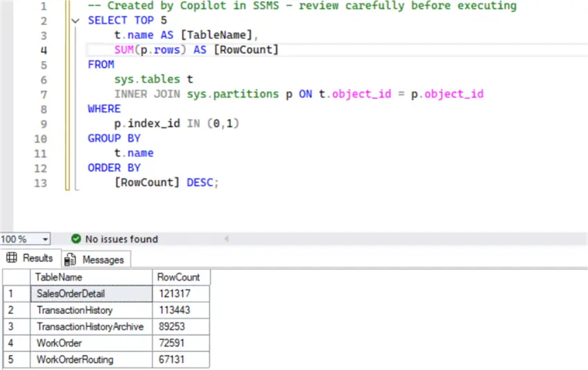Viewport: 588px width, 370px height.
Task: Select the TransactionHistoryArchive cell
Action: tap(92, 326)
